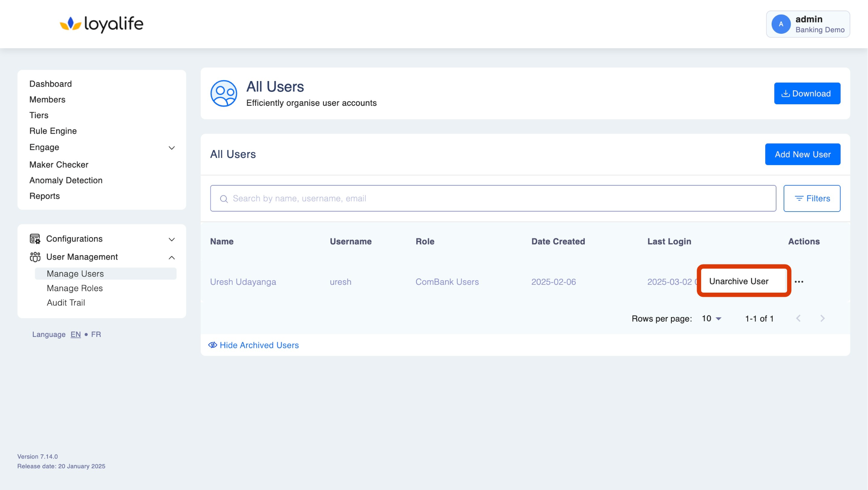Go to next page arrow
The height and width of the screenshot is (490, 868).
(822, 319)
